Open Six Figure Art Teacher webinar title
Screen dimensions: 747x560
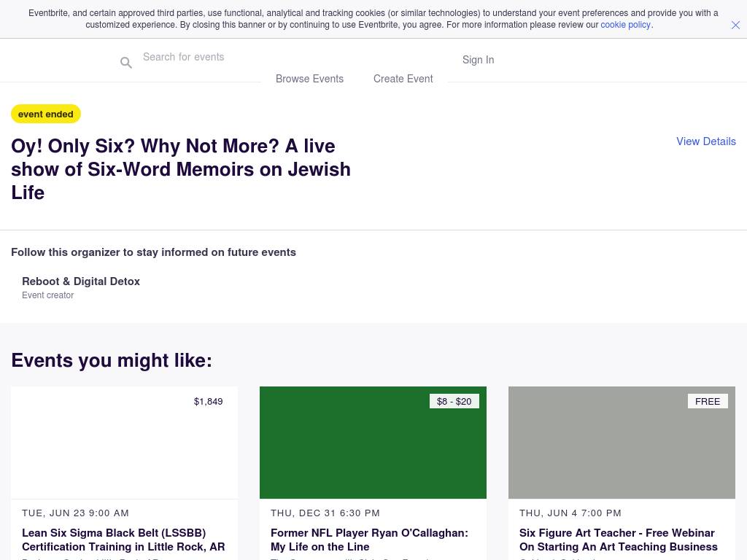click(x=618, y=540)
